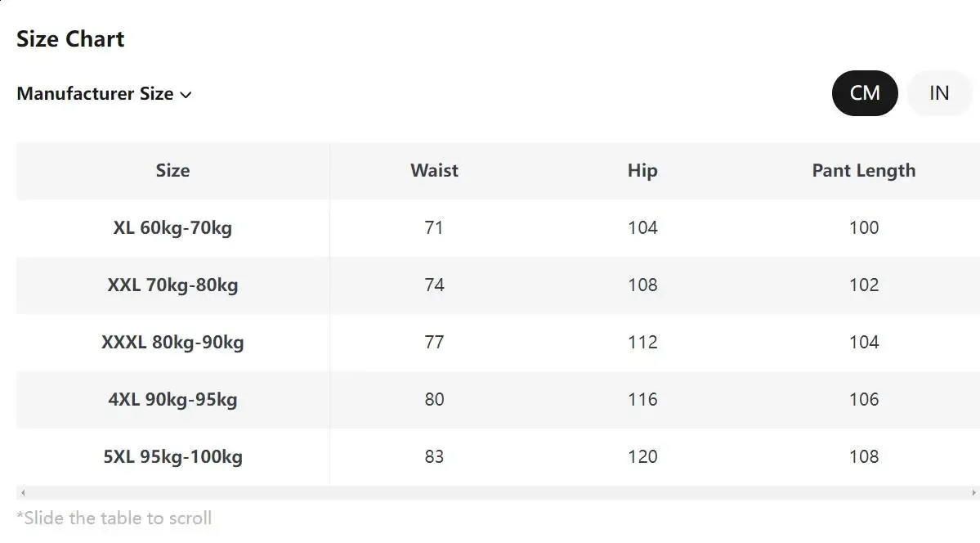Click the Size column header
Viewport: 980px width, 543px height.
point(172,171)
